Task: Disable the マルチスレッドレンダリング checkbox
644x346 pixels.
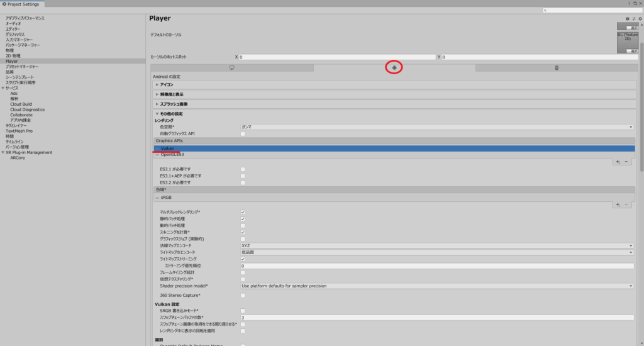Action: [x=243, y=213]
